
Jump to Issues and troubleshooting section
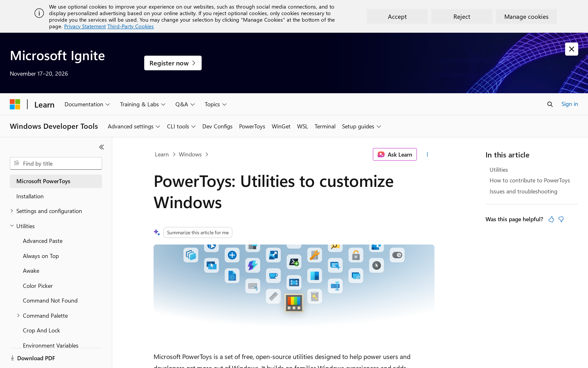523,191
